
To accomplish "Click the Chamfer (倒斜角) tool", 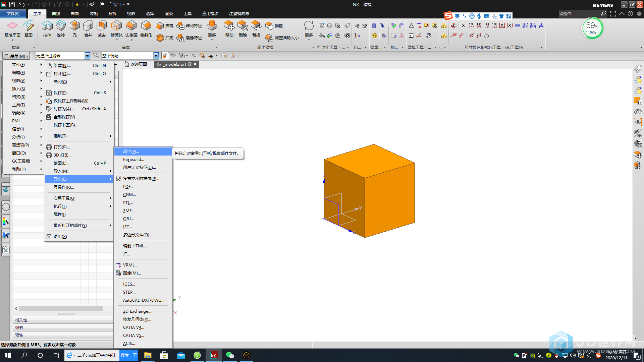I will (x=146, y=29).
